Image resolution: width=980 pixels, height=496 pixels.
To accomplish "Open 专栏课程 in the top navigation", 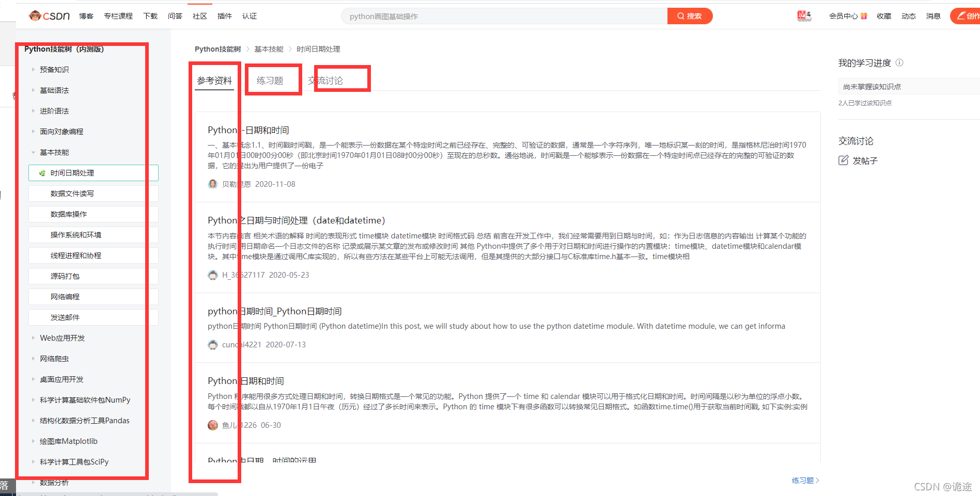I will (118, 16).
